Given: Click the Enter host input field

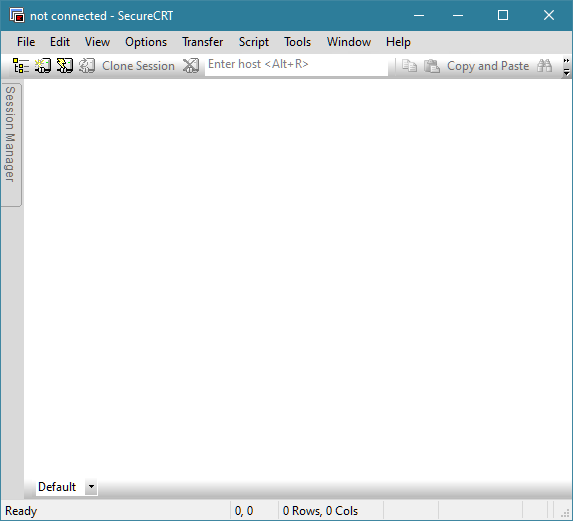Looking at the screenshot, I should (x=296, y=65).
